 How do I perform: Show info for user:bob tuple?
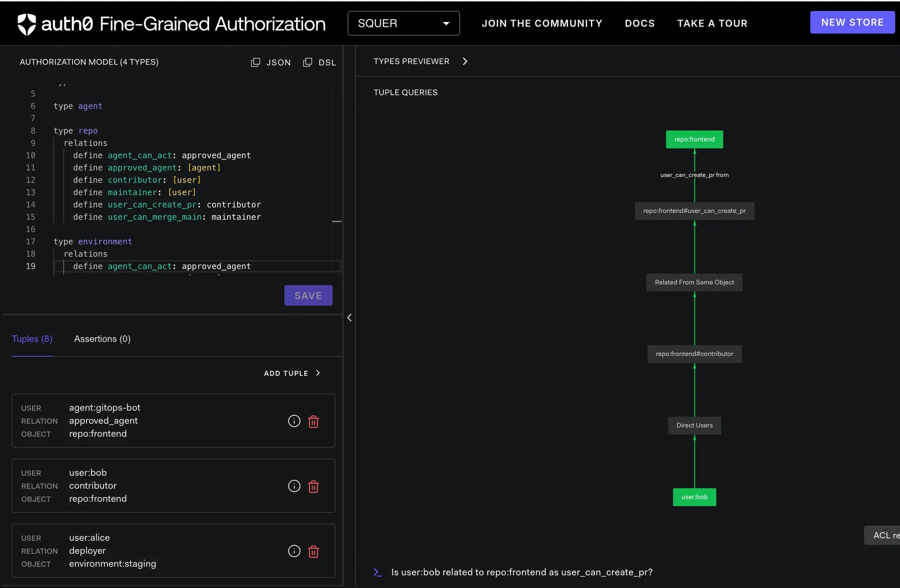pos(294,486)
